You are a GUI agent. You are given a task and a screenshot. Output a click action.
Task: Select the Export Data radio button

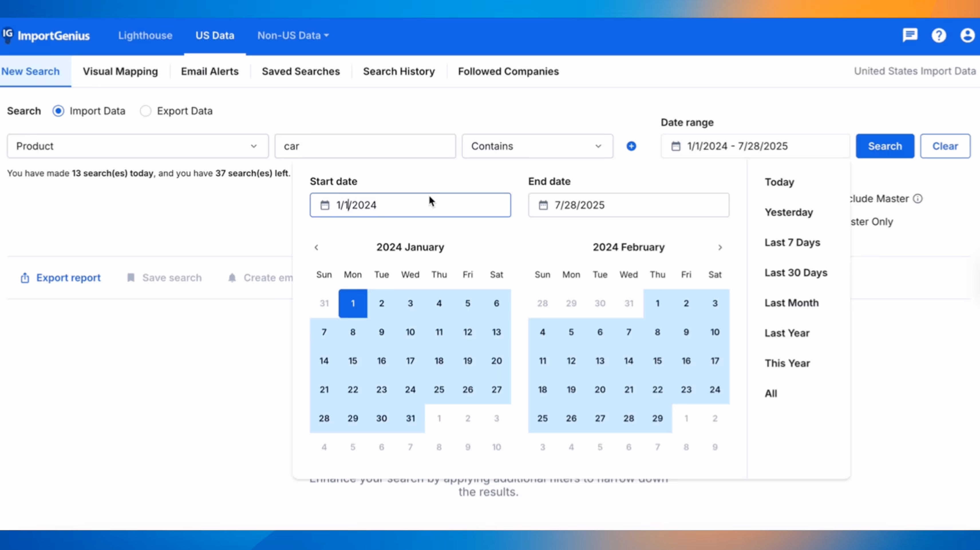(146, 111)
